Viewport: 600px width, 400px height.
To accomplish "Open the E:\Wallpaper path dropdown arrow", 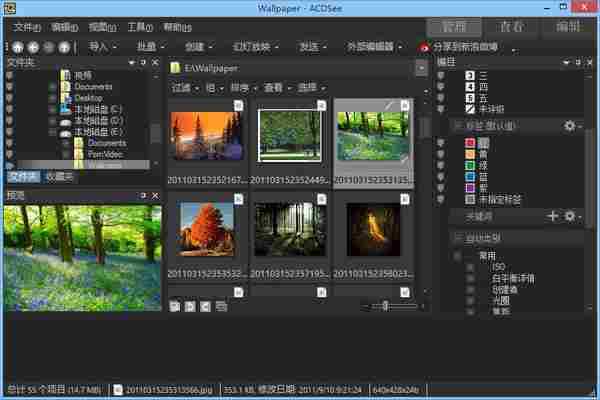I will point(422,68).
